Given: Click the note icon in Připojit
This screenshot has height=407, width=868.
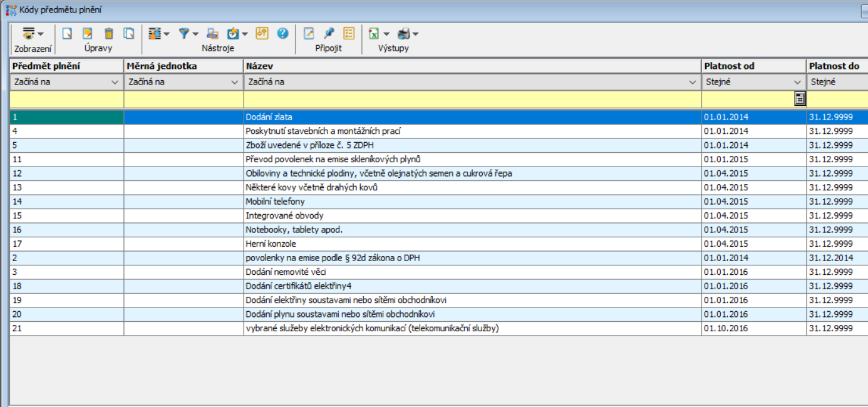Looking at the screenshot, I should [x=308, y=34].
